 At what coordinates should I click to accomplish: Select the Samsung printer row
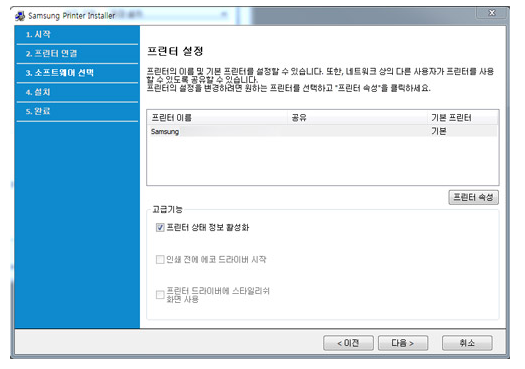coord(323,131)
